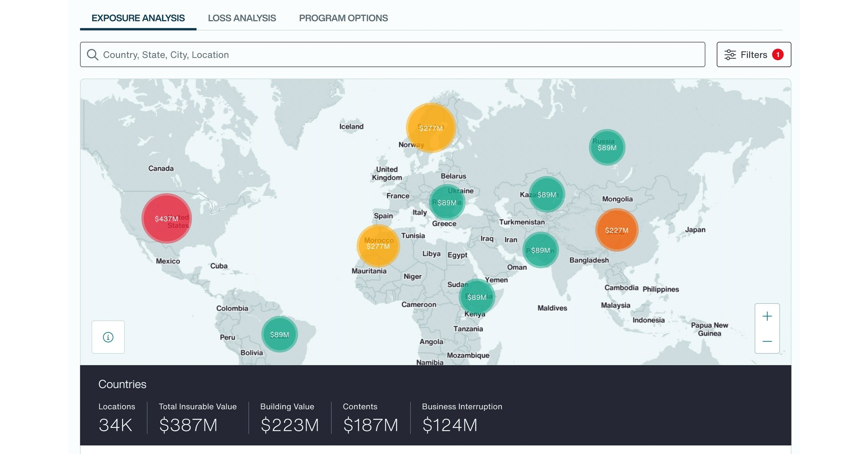Expand the Countries summary panel
Image resolution: width=868 pixels, height=454 pixels.
pyautogui.click(x=122, y=384)
